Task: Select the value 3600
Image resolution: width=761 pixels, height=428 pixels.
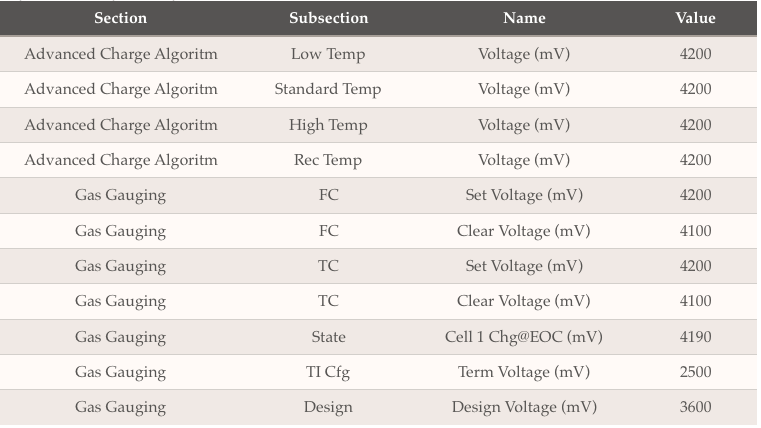Action: point(695,407)
